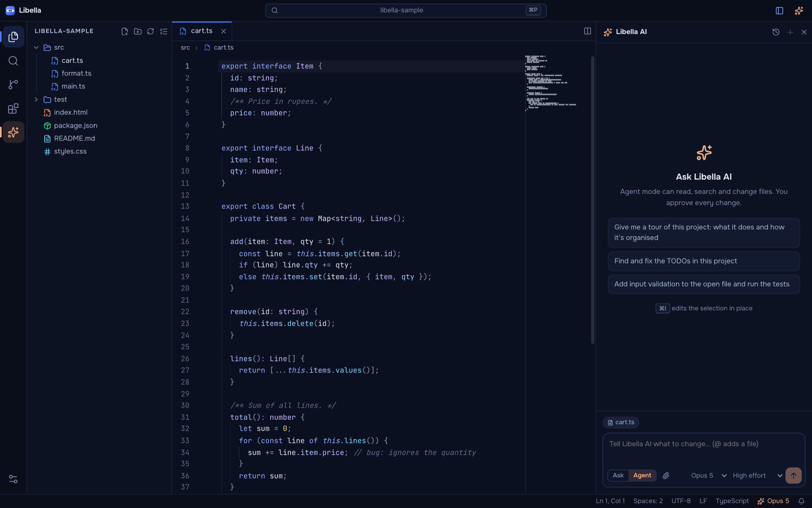Image resolution: width=812 pixels, height=508 pixels.
Task: Refresh the explorer file tree
Action: click(x=151, y=31)
